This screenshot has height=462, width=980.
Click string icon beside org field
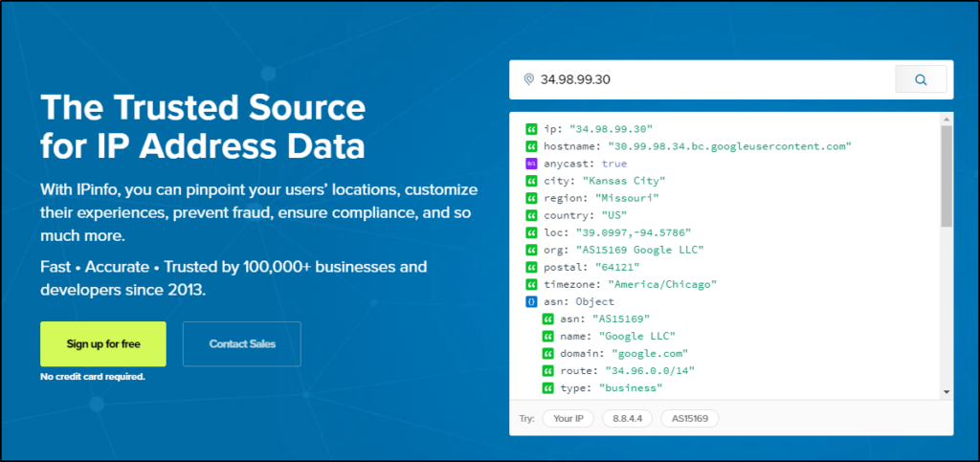pos(531,251)
